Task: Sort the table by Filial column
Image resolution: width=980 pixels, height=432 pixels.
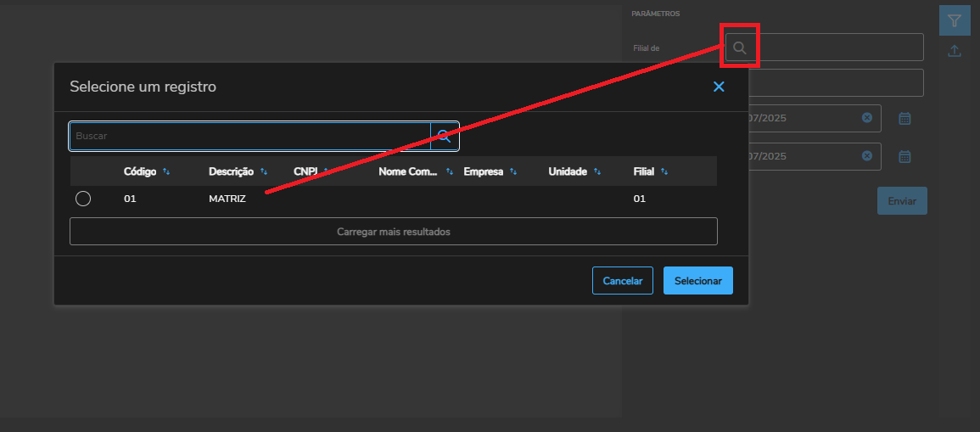Action: pyautogui.click(x=664, y=172)
